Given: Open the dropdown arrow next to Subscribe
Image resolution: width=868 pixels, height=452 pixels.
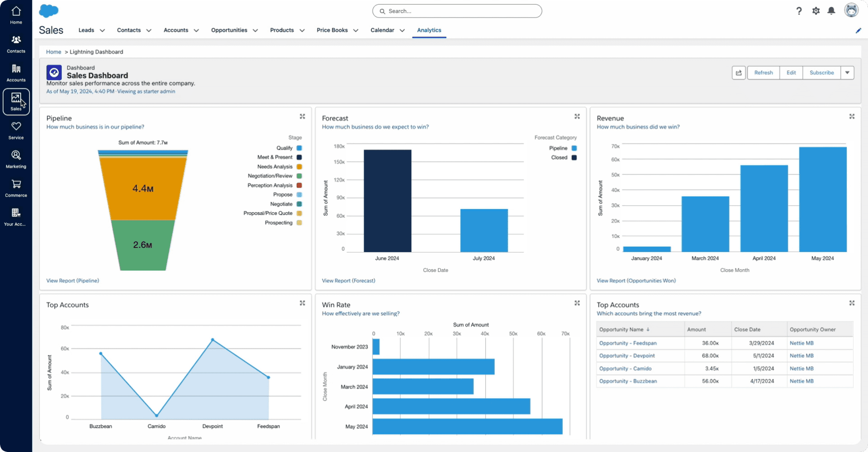Looking at the screenshot, I should pos(847,73).
